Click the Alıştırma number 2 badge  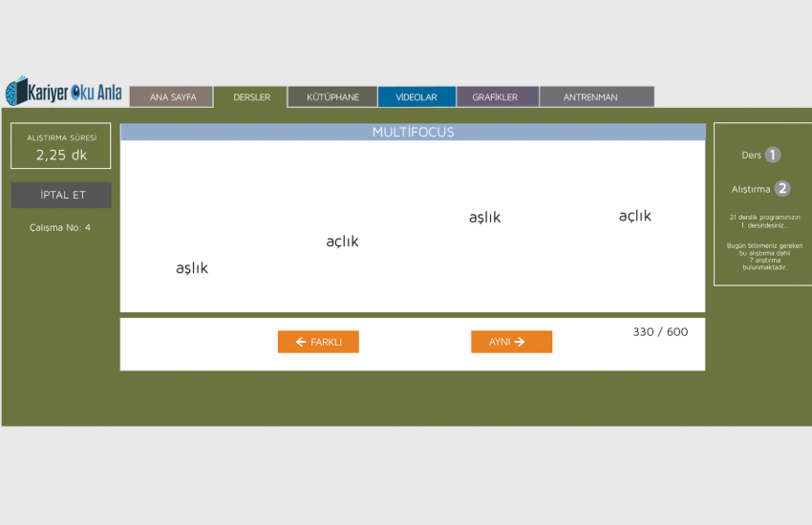[x=782, y=188]
